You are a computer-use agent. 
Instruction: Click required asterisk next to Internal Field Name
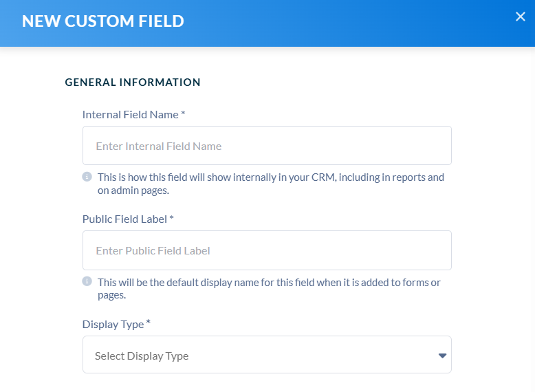[x=183, y=113]
